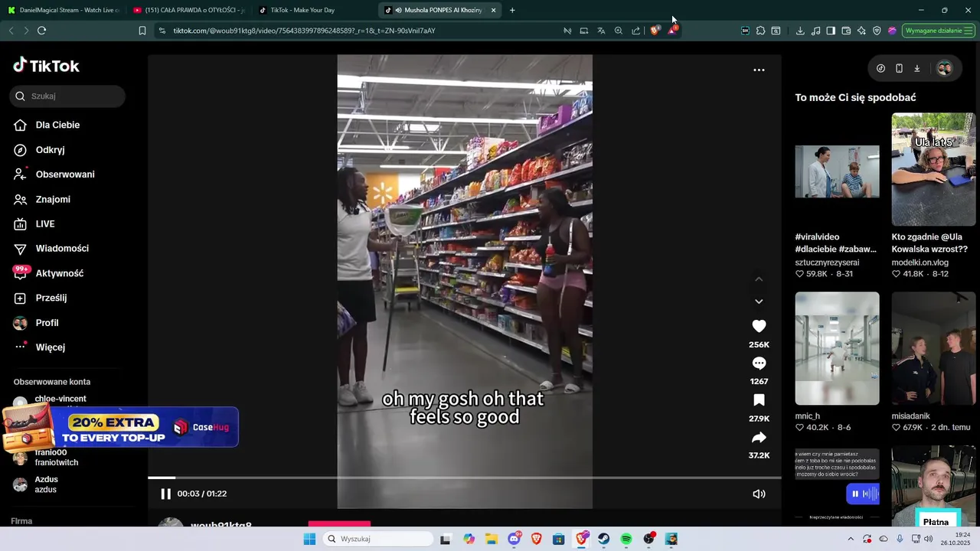Image resolution: width=980 pixels, height=551 pixels.
Task: Open the Azdus followed account
Action: click(x=35, y=484)
